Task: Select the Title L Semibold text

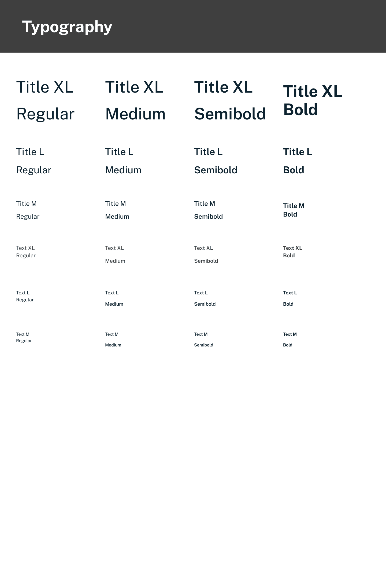Action: pos(216,161)
